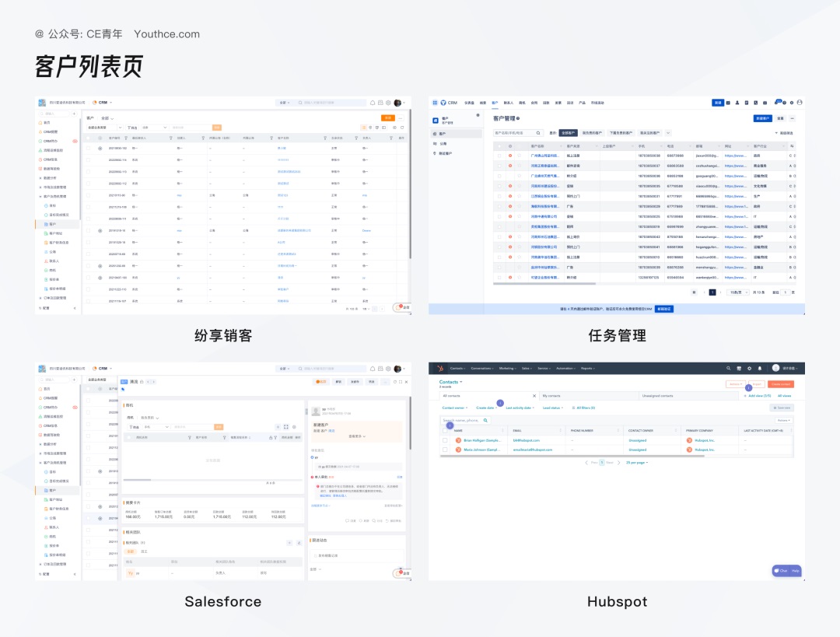Tick the Brian Halligan row checkbox
The width and height of the screenshot is (840, 637).
click(445, 440)
